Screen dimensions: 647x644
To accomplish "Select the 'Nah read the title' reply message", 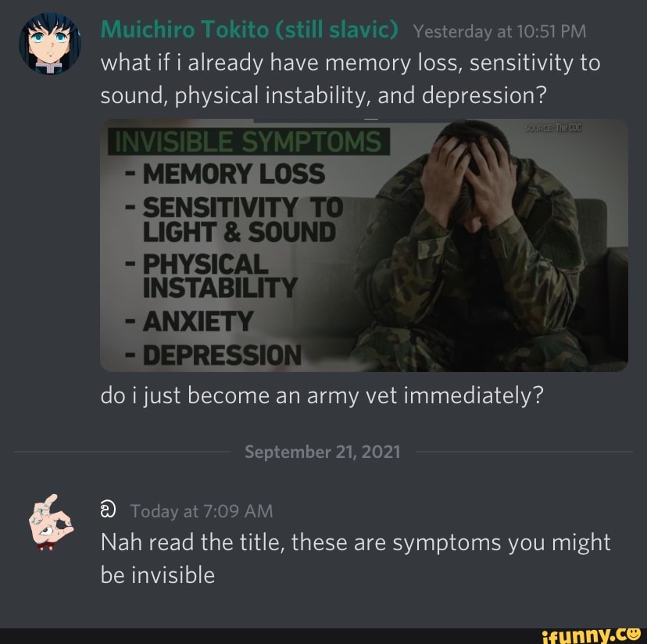I will 356,558.
